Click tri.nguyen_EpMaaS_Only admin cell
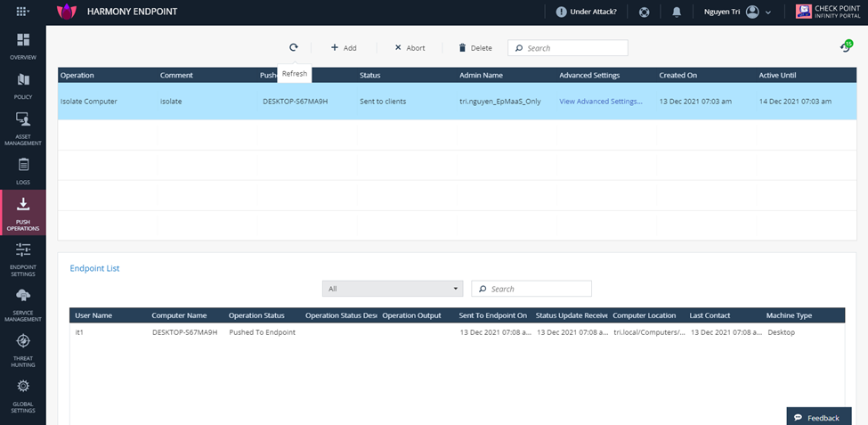 [x=500, y=102]
